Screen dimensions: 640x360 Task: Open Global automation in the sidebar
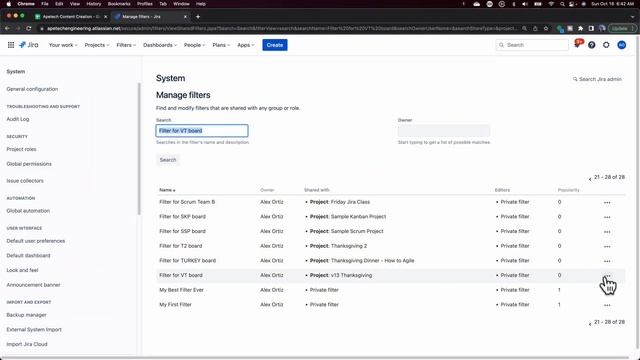[x=28, y=211]
